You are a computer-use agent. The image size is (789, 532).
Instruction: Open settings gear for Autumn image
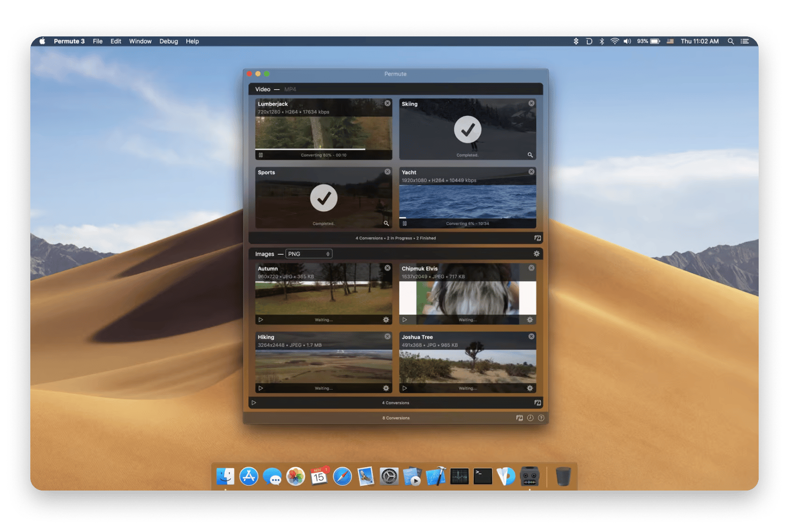coord(386,320)
